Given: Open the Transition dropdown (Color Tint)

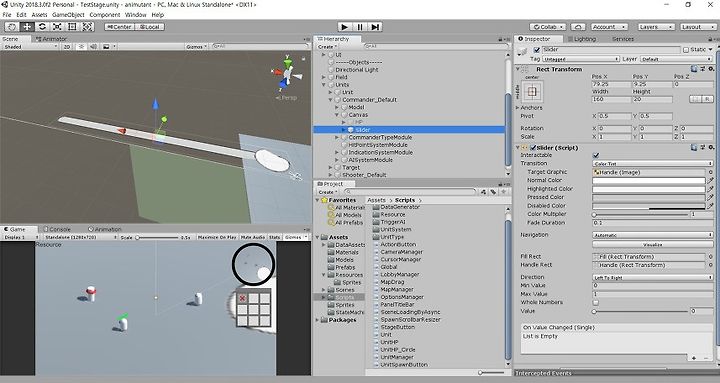Looking at the screenshot, I should [652, 163].
